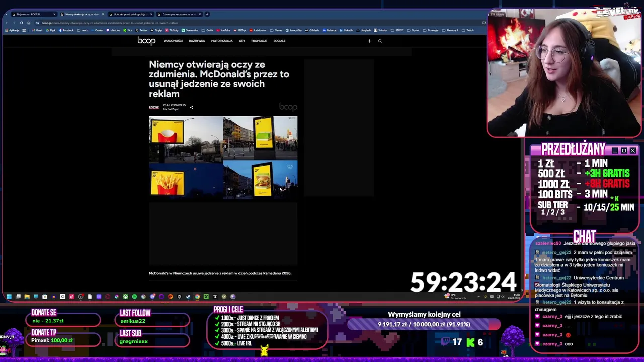Image resolution: width=644 pixels, height=362 pixels.
Task: Click the plus icon in boop header
Action: click(369, 41)
